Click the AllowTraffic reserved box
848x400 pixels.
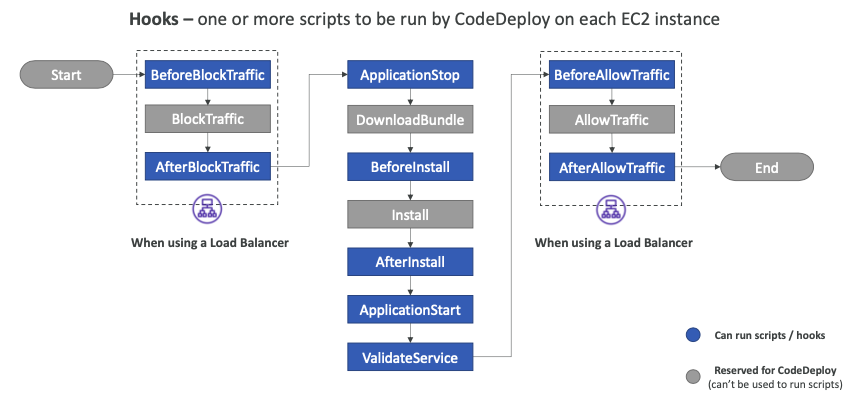[612, 119]
